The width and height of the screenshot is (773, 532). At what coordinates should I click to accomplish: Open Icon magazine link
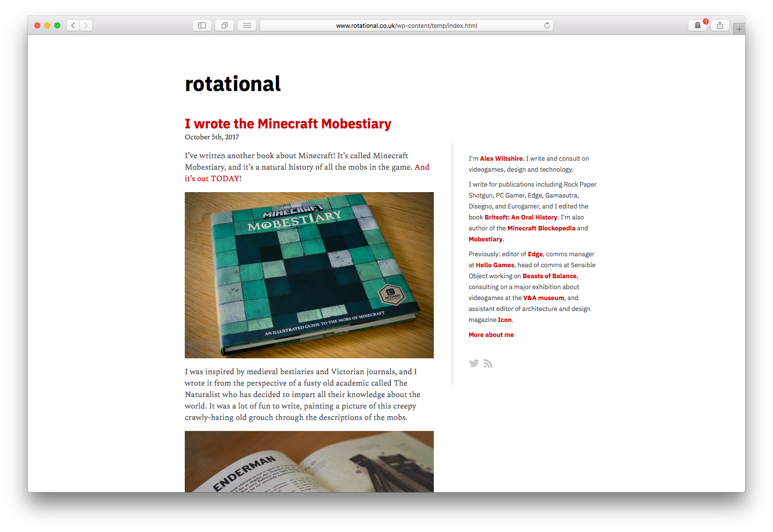tap(505, 320)
